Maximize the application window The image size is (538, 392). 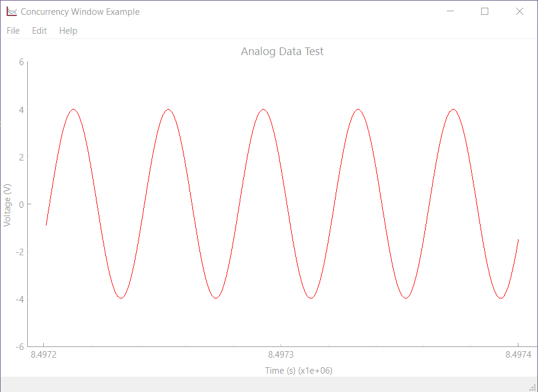(485, 11)
